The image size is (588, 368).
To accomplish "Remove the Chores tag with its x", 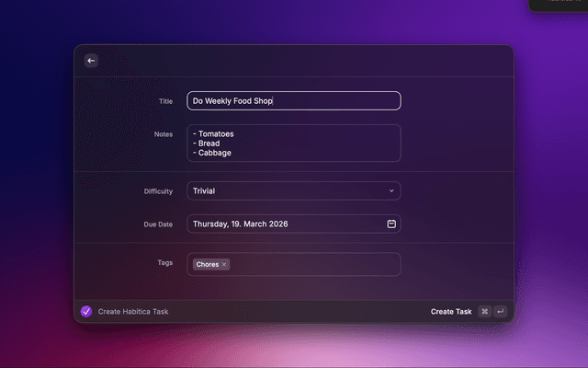I will pyautogui.click(x=224, y=265).
